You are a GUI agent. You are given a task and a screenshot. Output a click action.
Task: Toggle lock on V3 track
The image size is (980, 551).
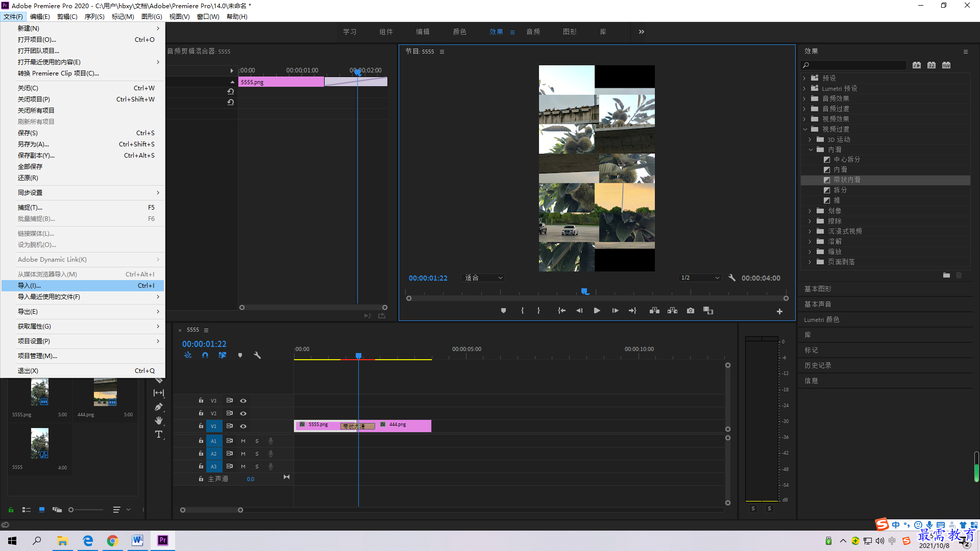coord(201,400)
